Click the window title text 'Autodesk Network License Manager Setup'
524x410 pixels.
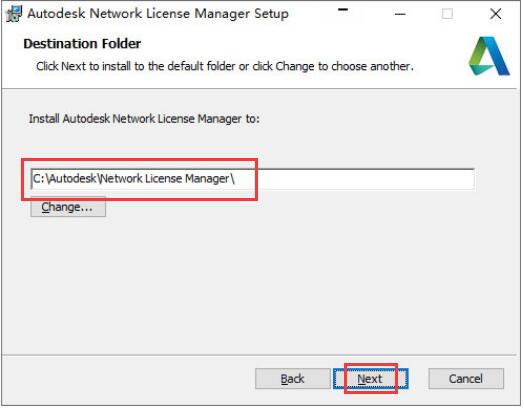pyautogui.click(x=159, y=14)
